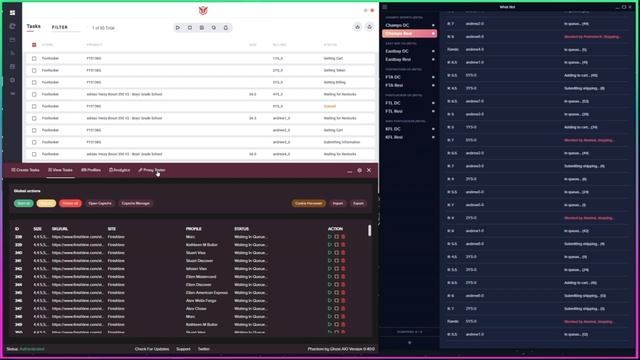Screen dimensions: 640x360
Task: Open the Profiles tab in Phantom
Action: point(91,170)
